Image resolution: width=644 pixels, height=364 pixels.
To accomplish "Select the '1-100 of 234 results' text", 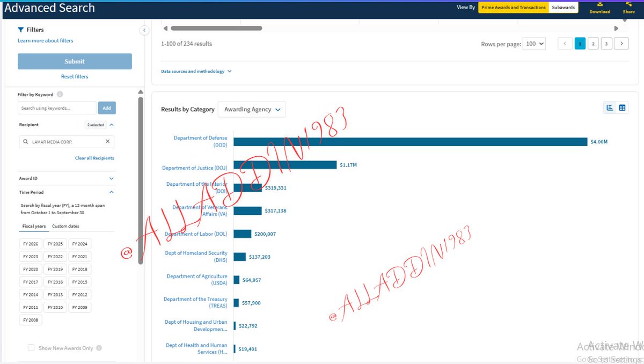I will click(186, 44).
